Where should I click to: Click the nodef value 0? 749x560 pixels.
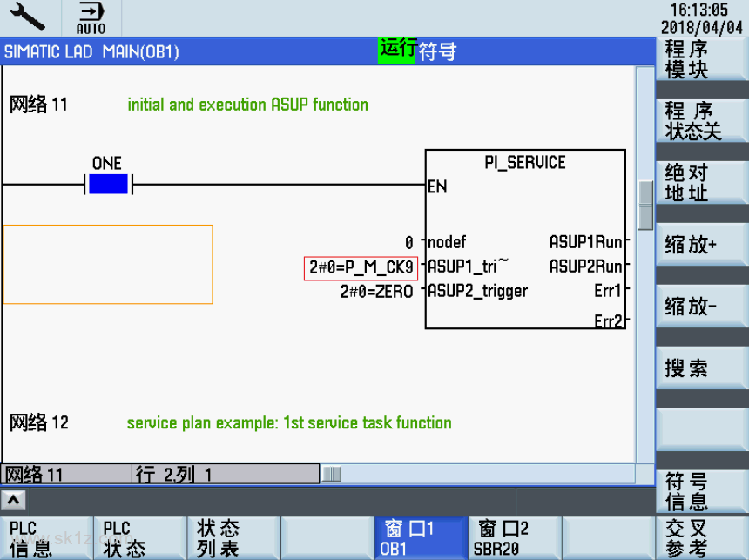(408, 243)
